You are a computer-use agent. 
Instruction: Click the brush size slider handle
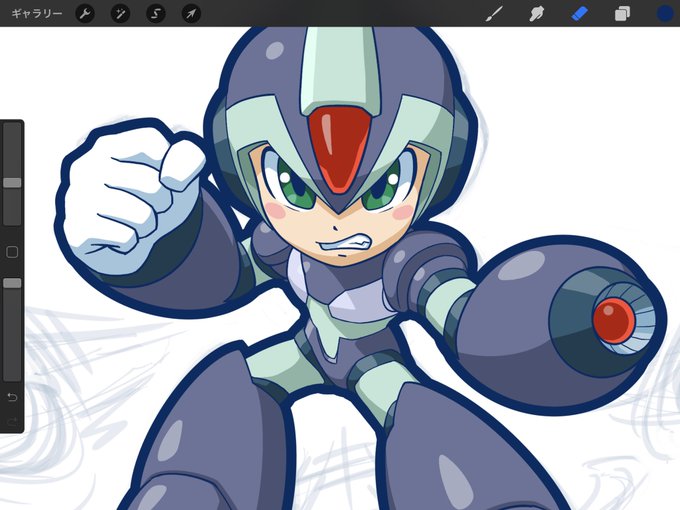[12, 183]
